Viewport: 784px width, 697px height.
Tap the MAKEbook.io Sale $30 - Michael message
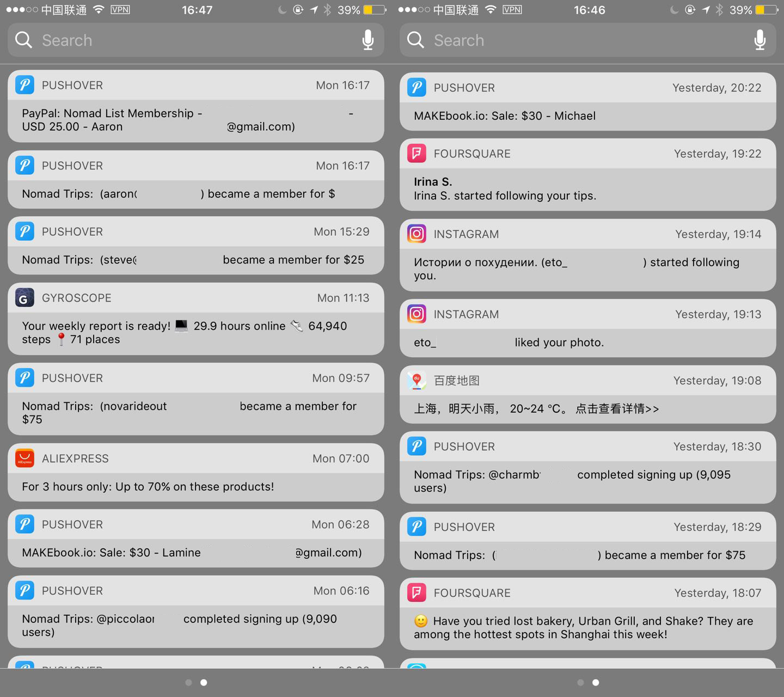(x=505, y=116)
